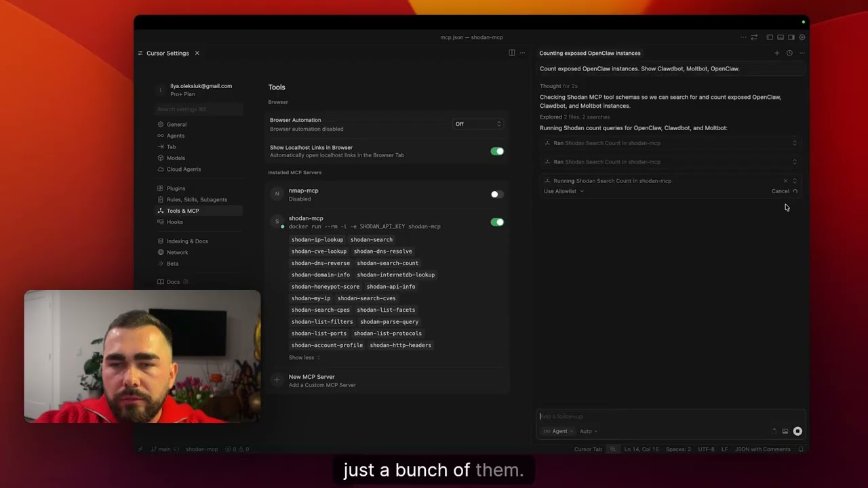868x488 pixels.
Task: Open Agents settings section
Action: (199, 136)
